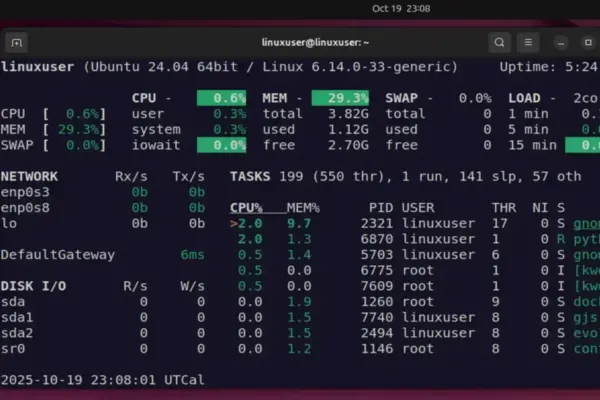The width and height of the screenshot is (600, 400).
Task: Open the terminal hamburger menu
Action: pos(528,42)
